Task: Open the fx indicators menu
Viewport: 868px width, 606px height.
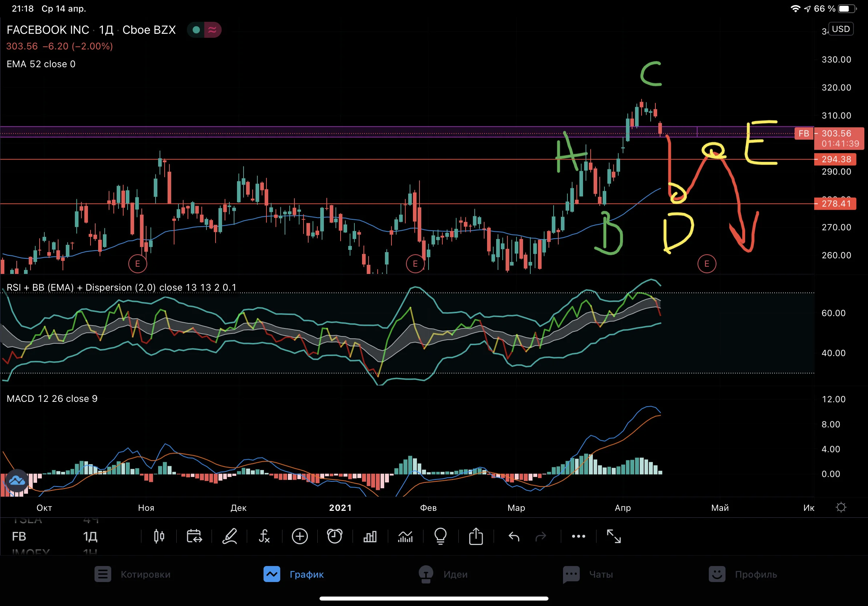Action: 264,536
